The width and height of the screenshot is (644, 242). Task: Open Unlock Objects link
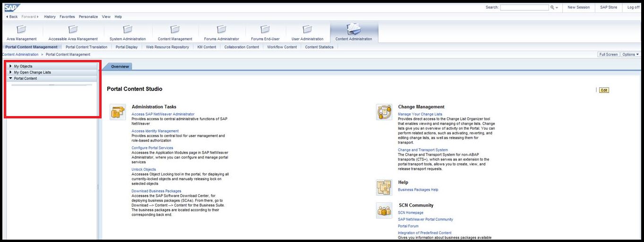(144, 169)
